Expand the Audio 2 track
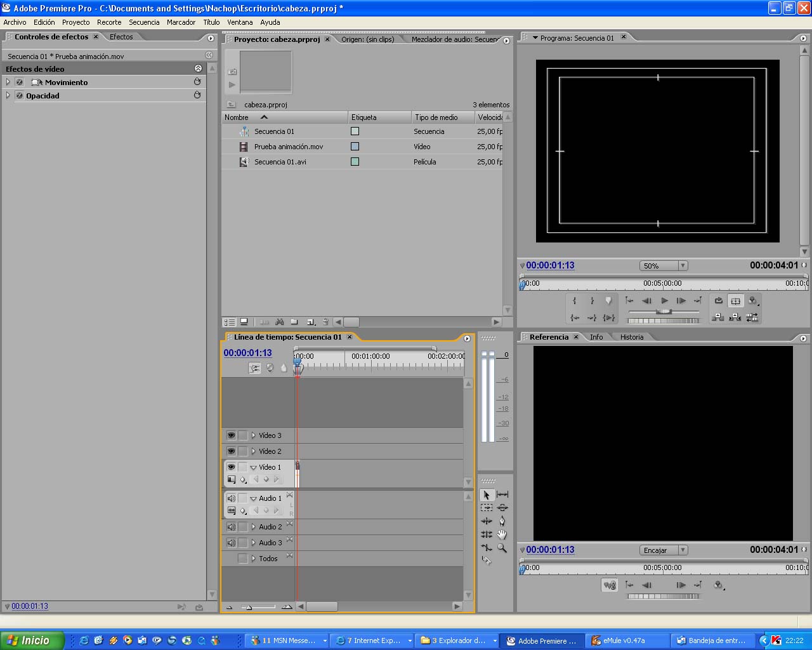Viewport: 812px width, 650px height. click(253, 527)
